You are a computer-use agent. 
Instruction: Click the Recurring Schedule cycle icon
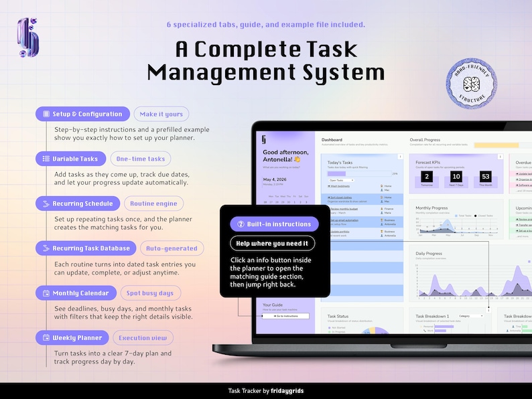click(46, 204)
